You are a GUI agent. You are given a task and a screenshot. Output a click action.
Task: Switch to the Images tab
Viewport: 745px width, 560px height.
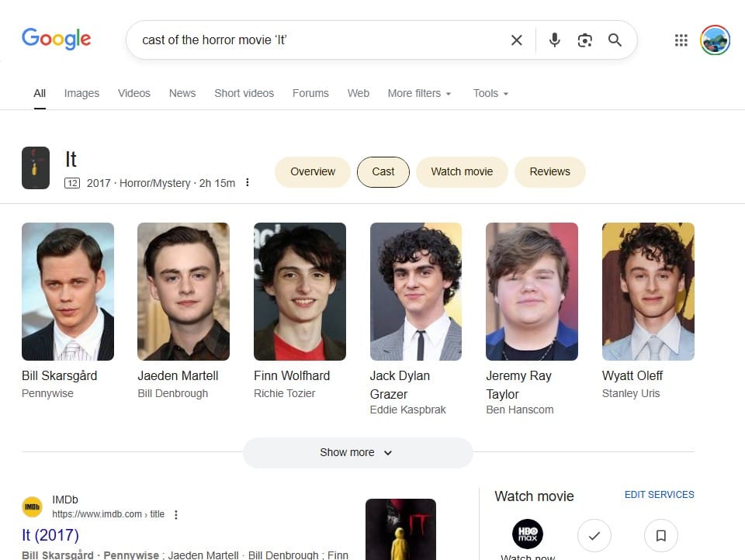click(81, 93)
